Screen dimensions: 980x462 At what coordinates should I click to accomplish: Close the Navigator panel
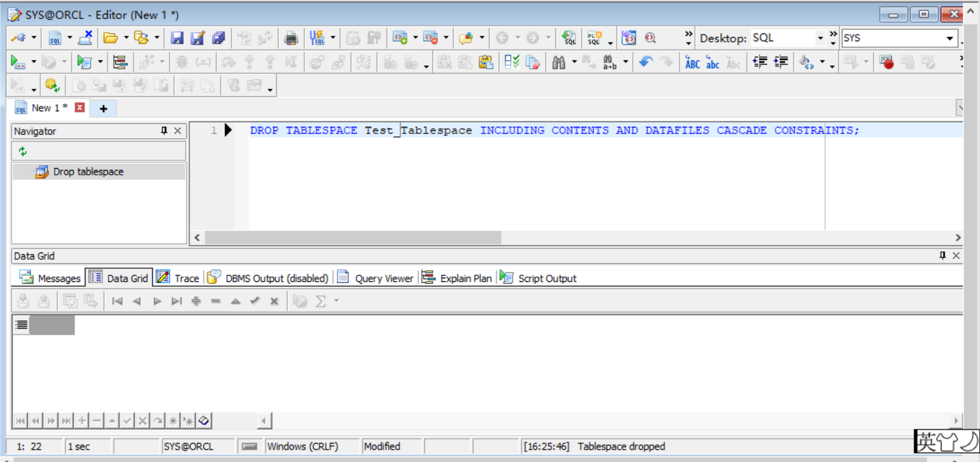coord(178,130)
